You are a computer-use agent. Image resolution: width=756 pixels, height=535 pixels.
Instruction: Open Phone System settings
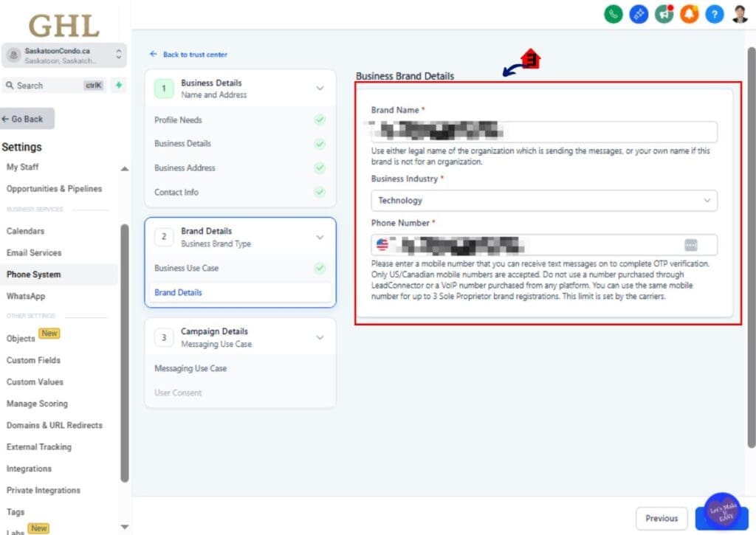[x=34, y=275]
